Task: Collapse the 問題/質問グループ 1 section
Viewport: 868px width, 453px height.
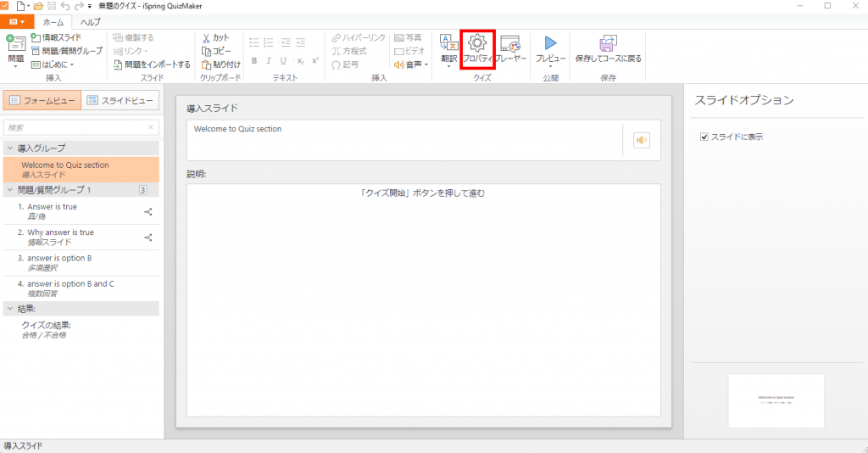Action: (x=9, y=190)
